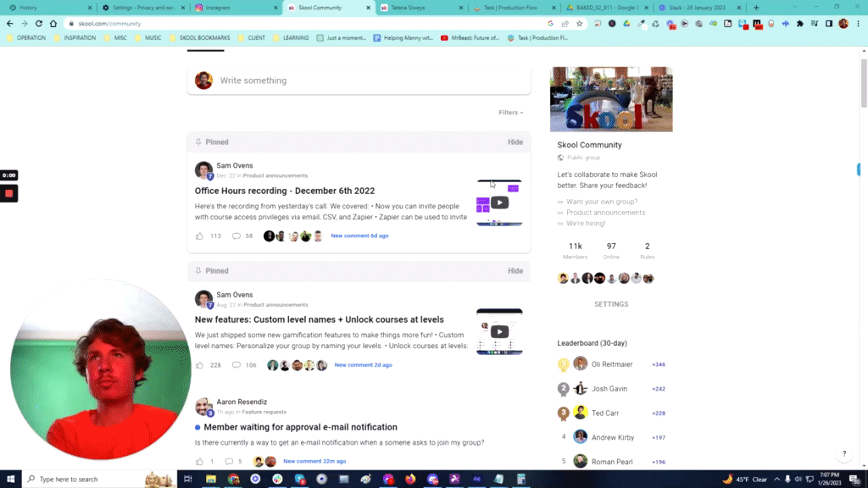Screen dimensions: 868x488
Task: Open the Filters dropdown
Action: click(x=509, y=112)
